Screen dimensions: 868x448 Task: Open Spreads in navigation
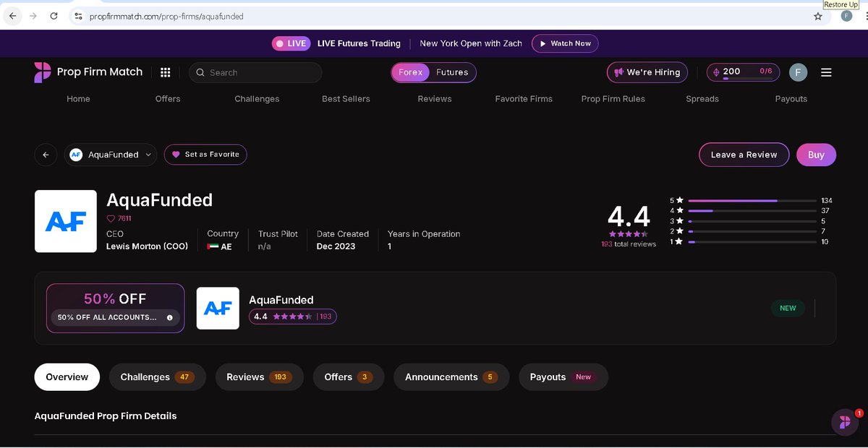702,99
